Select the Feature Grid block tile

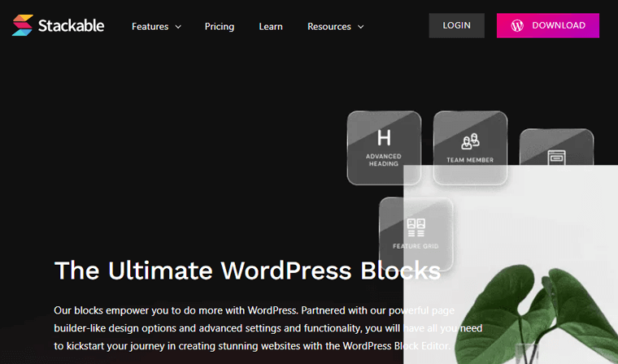(416, 234)
